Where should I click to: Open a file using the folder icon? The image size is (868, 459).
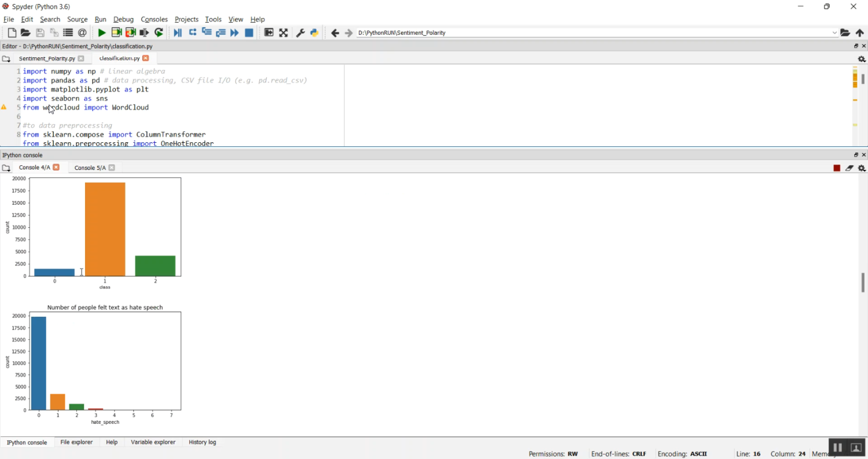[25, 33]
